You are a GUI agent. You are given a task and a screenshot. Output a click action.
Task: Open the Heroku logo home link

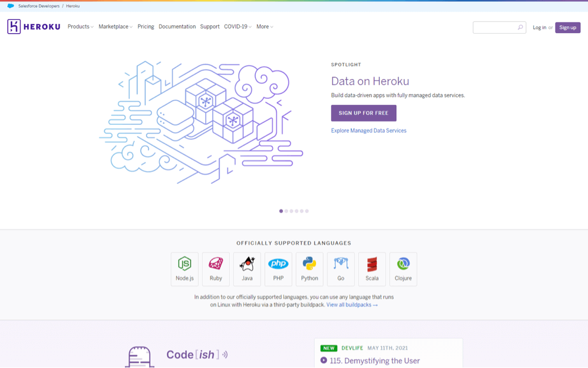(x=34, y=27)
